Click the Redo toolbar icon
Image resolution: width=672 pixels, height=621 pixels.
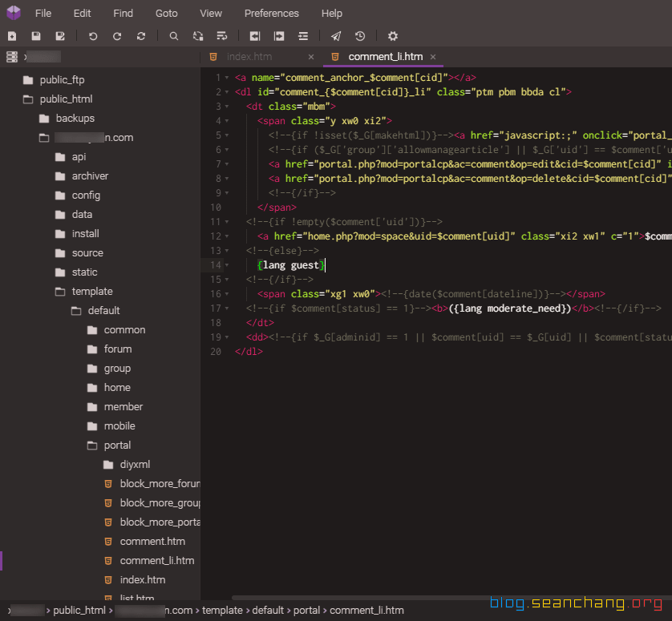(116, 36)
